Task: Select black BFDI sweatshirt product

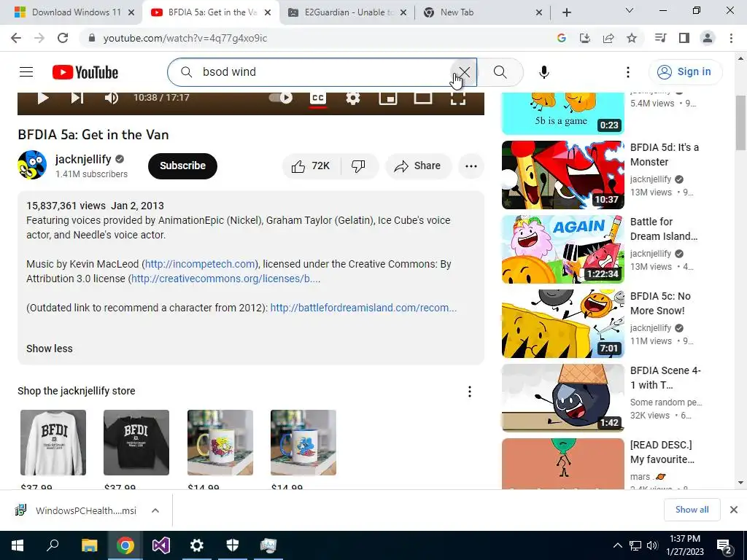Action: tap(136, 443)
